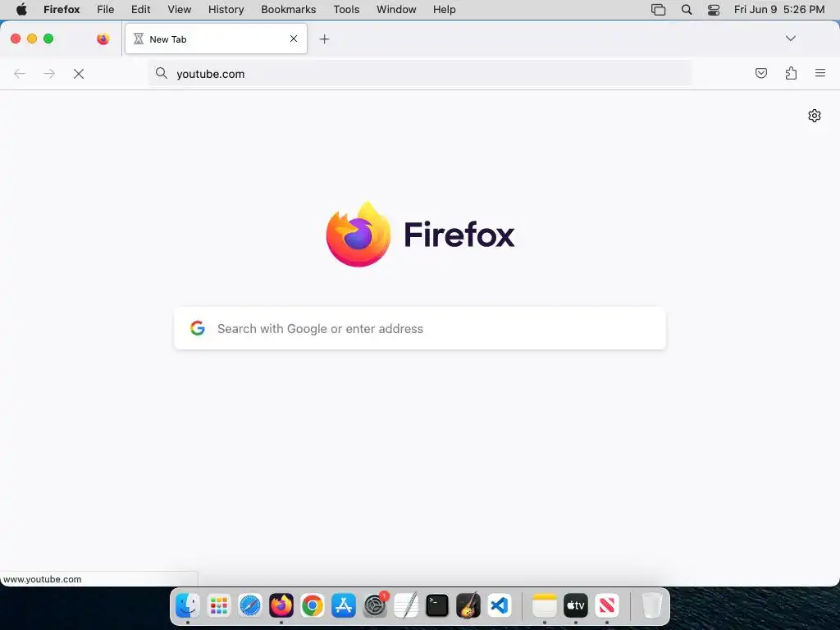Open App Store from the Dock

(x=344, y=606)
